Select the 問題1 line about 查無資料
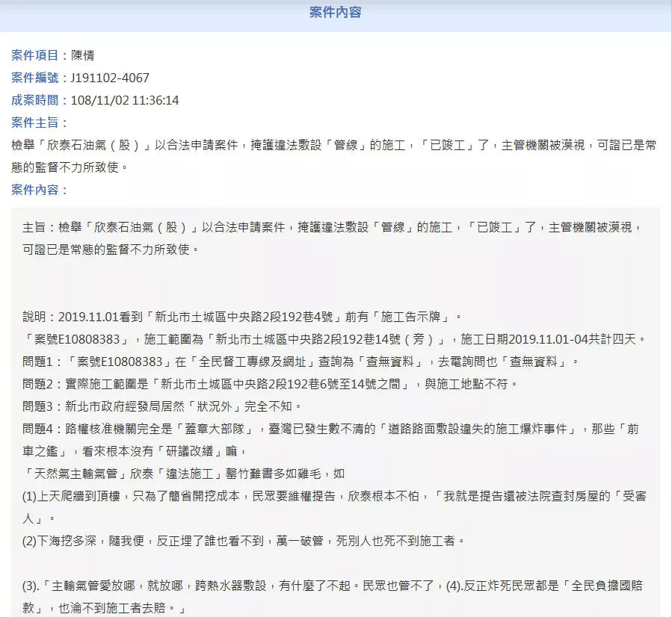 pyautogui.click(x=300, y=362)
